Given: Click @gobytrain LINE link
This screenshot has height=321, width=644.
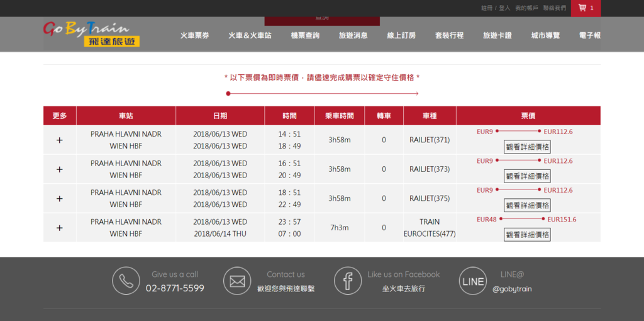Looking at the screenshot, I should click(512, 289).
